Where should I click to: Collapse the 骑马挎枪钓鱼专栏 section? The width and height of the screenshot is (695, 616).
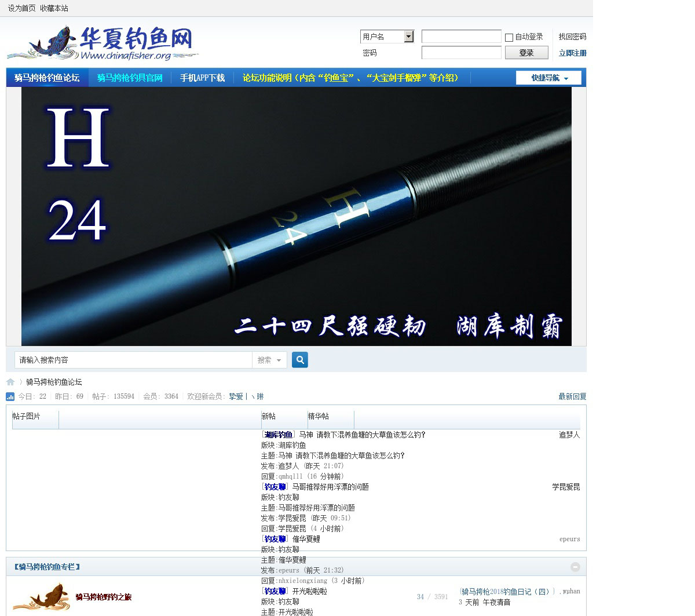(x=575, y=567)
